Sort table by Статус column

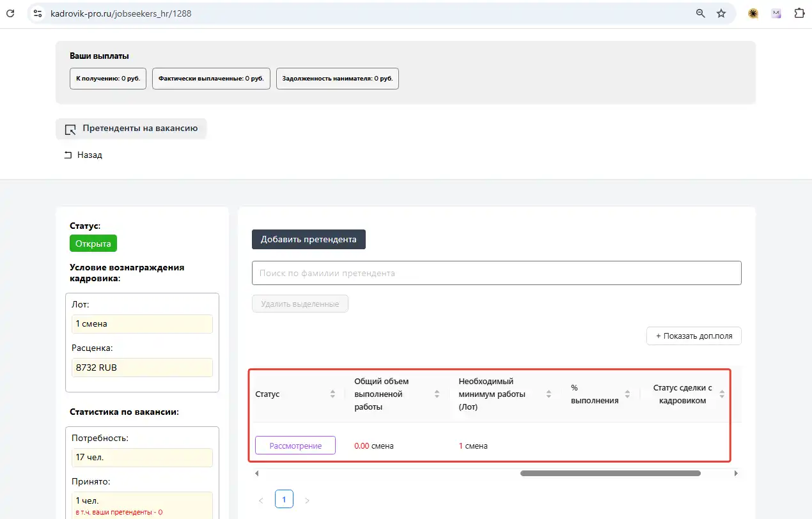(332, 394)
